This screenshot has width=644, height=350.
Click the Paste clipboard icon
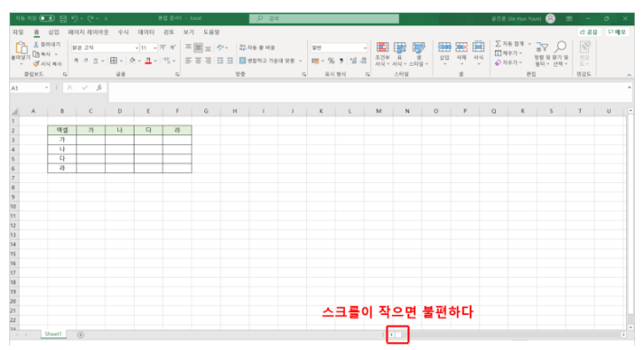[21, 49]
